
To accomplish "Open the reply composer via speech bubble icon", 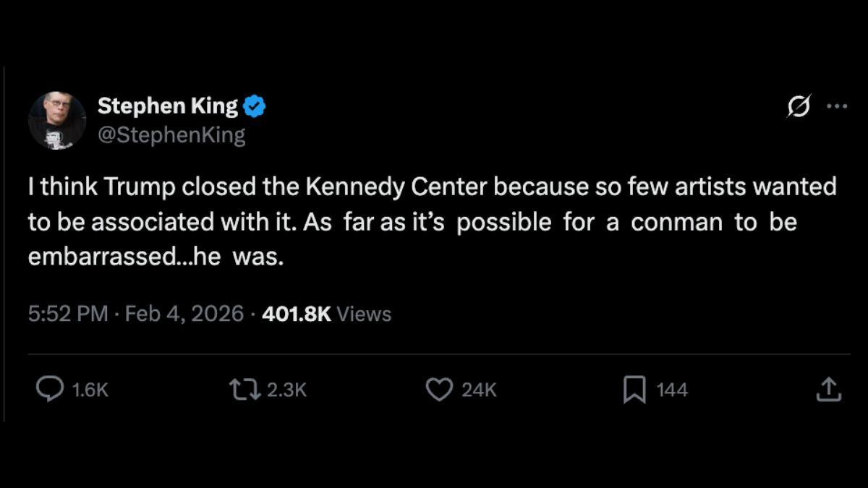I will (x=48, y=390).
